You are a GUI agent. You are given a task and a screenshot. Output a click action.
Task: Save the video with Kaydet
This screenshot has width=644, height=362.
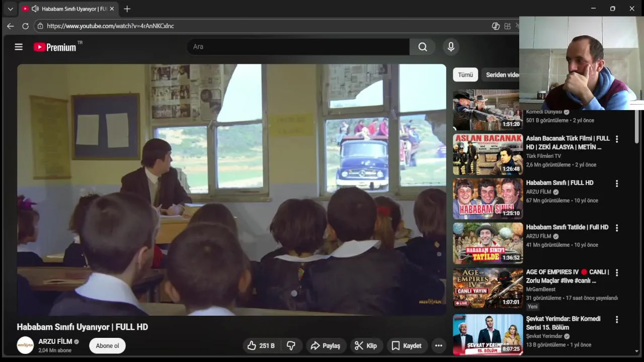pos(407,345)
